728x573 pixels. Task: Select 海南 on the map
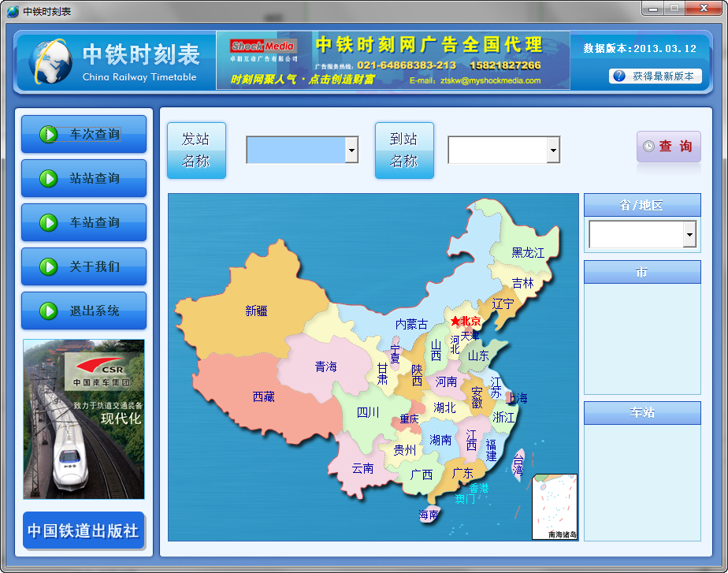point(429,515)
